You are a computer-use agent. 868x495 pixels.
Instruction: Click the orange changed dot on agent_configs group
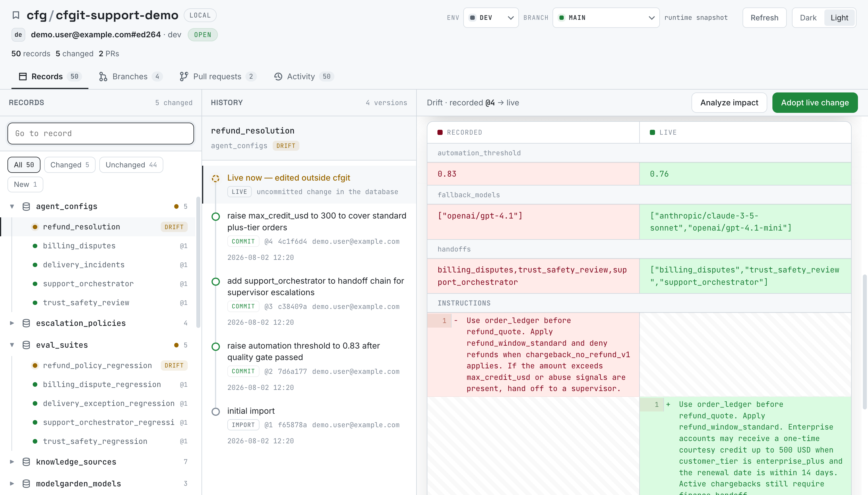tap(177, 206)
